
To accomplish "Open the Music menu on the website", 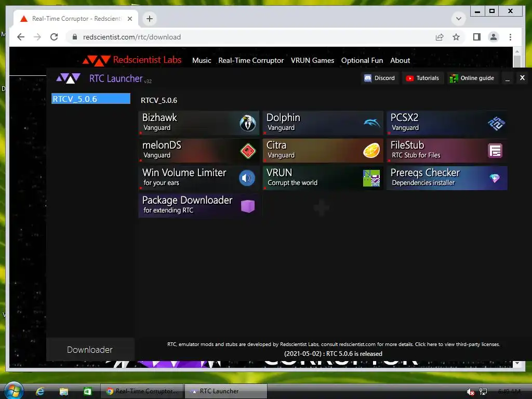I will point(202,60).
